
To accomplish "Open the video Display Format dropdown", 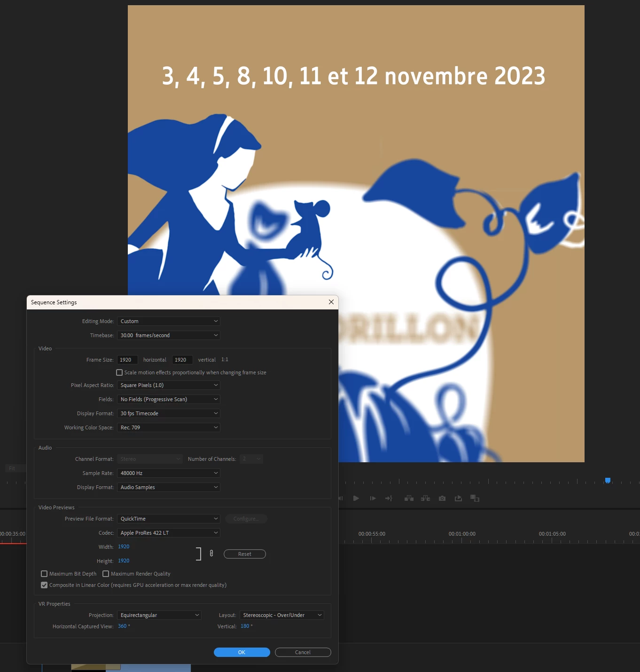I will pyautogui.click(x=169, y=413).
